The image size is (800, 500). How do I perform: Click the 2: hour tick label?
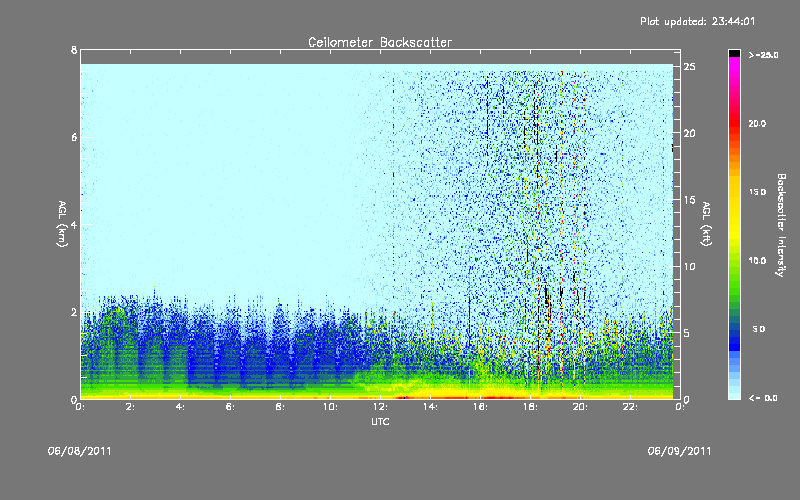point(131,407)
